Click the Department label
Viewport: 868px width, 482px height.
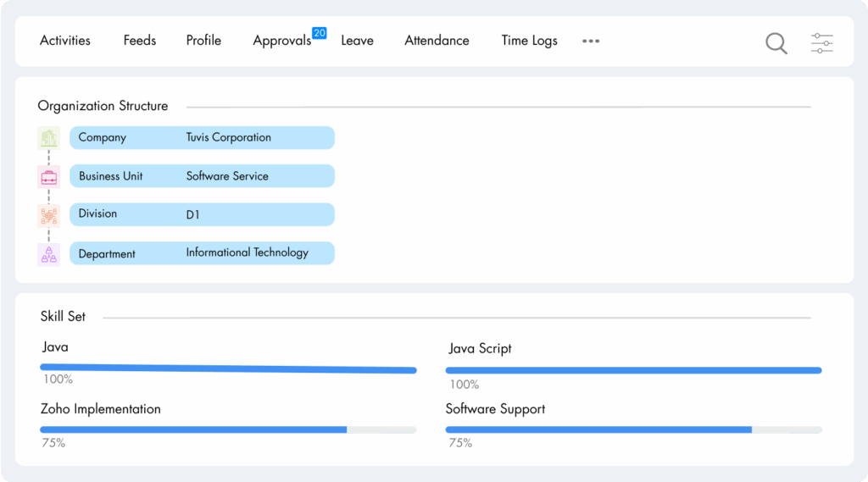107,254
